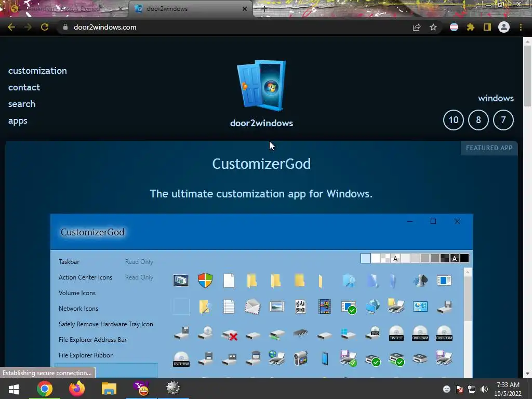Pick the light blue background swatch

(x=365, y=258)
